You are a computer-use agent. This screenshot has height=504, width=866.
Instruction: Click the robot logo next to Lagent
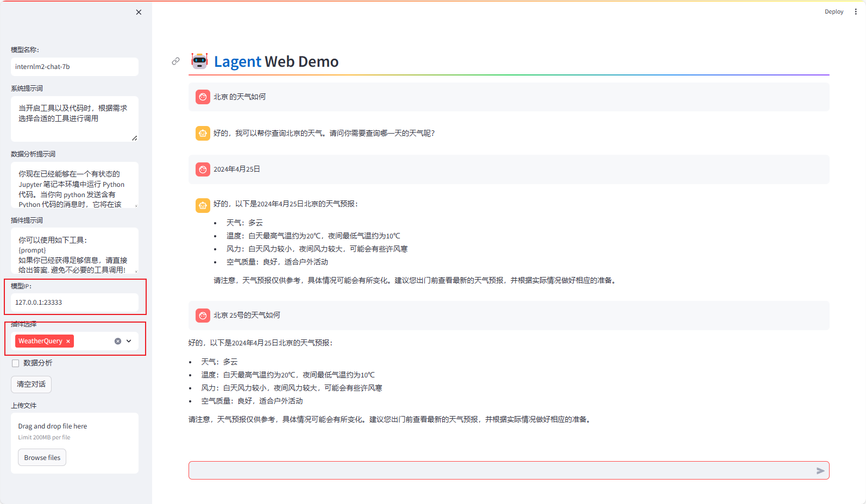(x=199, y=61)
